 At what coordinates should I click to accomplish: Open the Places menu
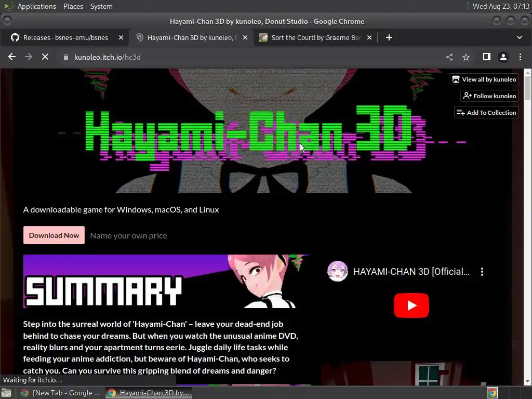[73, 6]
